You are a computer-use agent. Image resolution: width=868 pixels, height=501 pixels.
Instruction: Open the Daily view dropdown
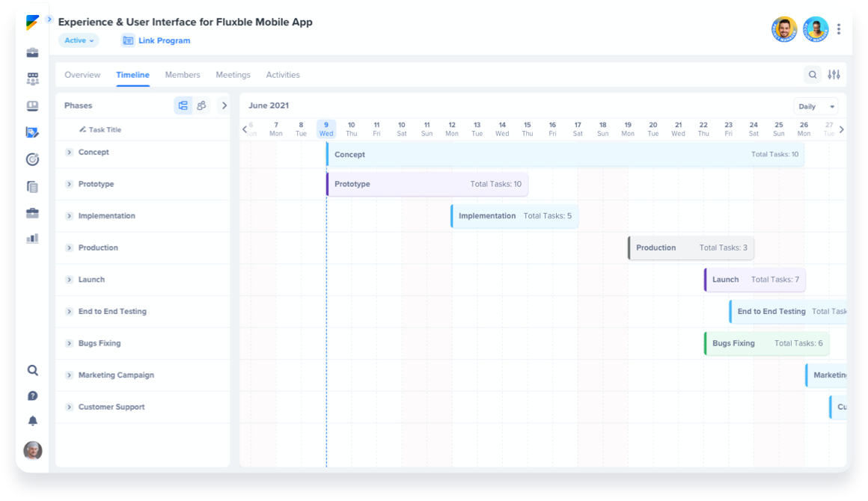816,106
